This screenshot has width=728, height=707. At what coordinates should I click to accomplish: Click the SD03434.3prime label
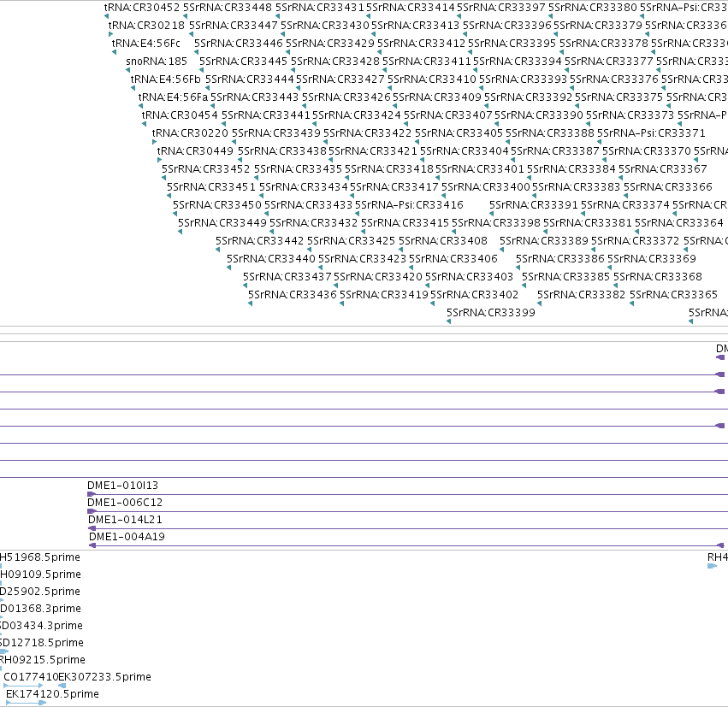(41, 625)
